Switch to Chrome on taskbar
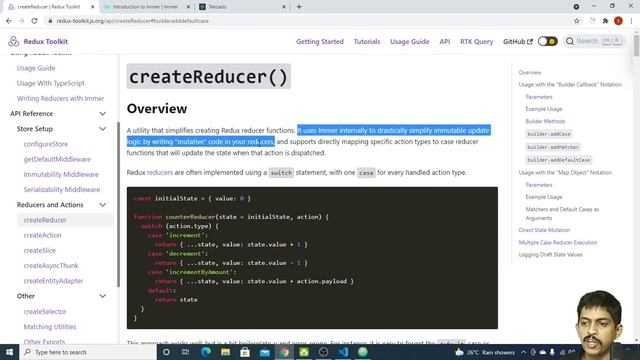640x360 pixels. click(284, 352)
